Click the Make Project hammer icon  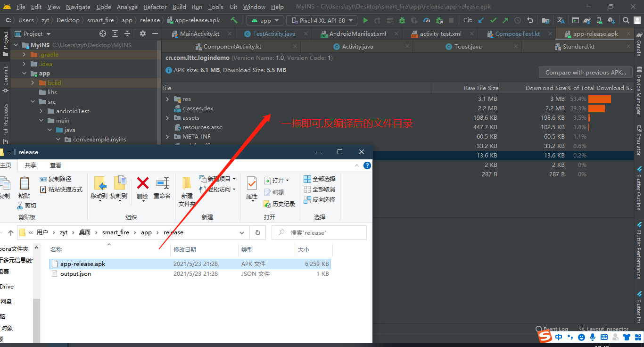coord(234,20)
